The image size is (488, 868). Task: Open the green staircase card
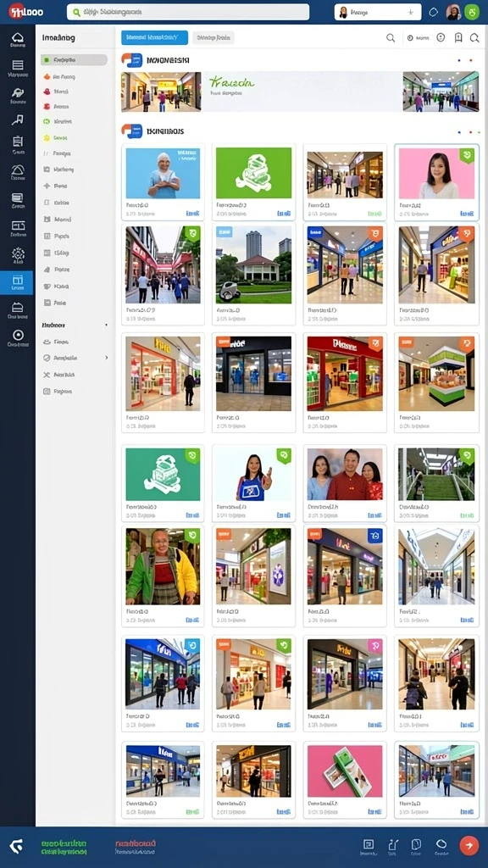[436, 483]
